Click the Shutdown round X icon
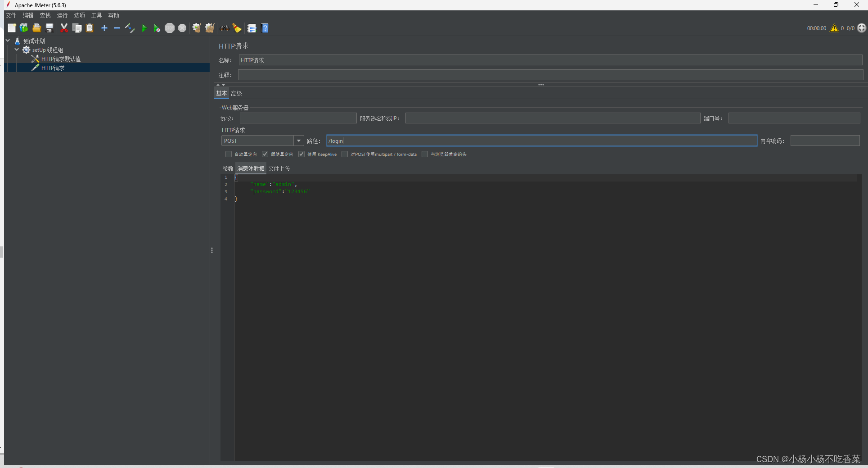 pyautogui.click(x=182, y=28)
